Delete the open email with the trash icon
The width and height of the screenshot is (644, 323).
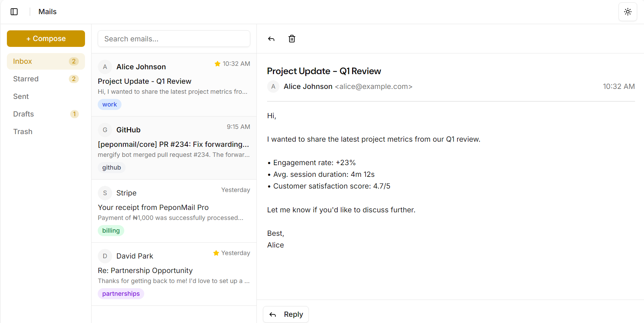point(292,39)
